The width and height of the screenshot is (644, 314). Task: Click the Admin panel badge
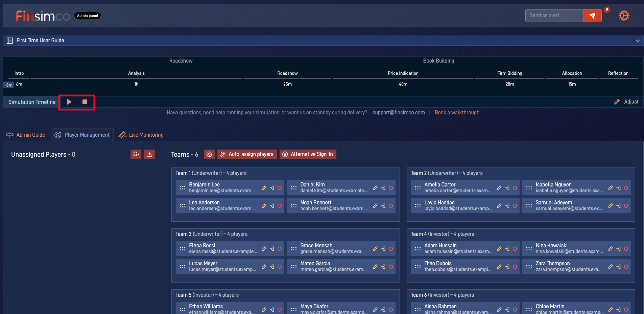pos(88,16)
